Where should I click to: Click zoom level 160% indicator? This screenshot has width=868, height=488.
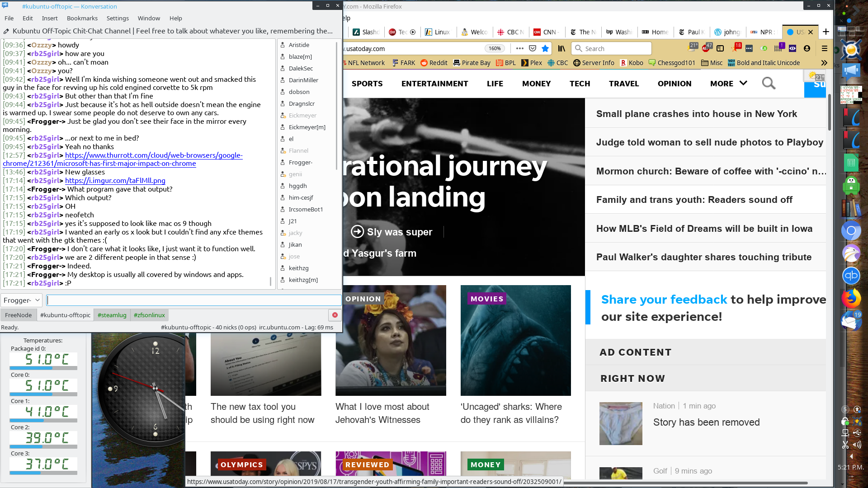495,48
